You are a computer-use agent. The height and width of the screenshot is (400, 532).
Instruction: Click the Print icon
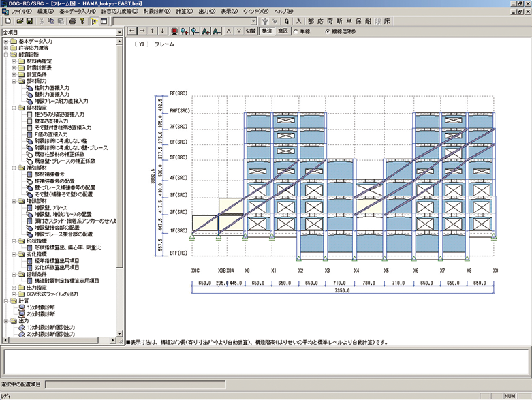[x=72, y=21]
